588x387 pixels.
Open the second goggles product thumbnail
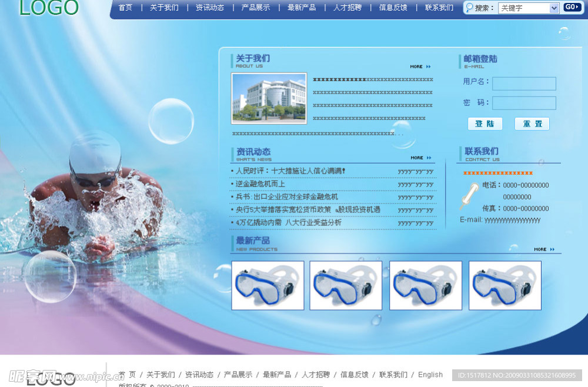pos(346,285)
